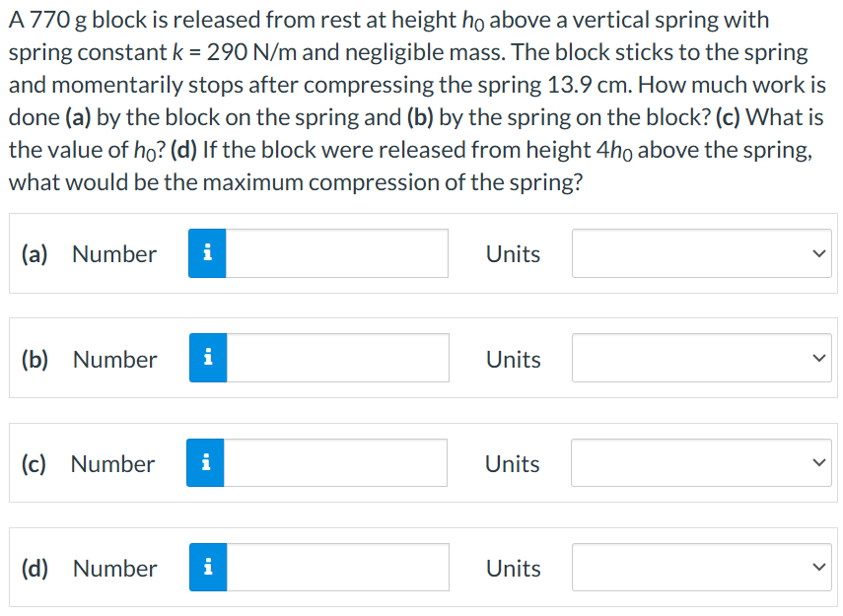
Task: Expand the Units selector for part (c)
Action: click(701, 462)
